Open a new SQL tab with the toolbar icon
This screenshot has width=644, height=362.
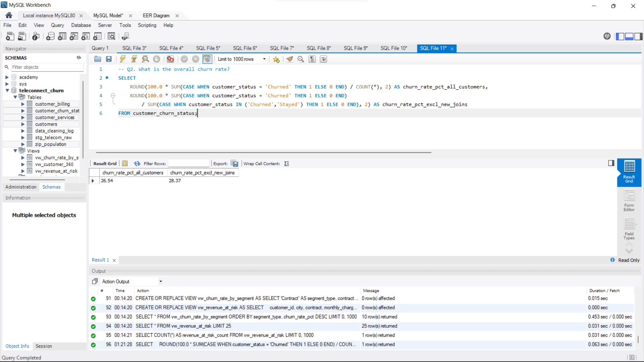[x=10, y=36]
